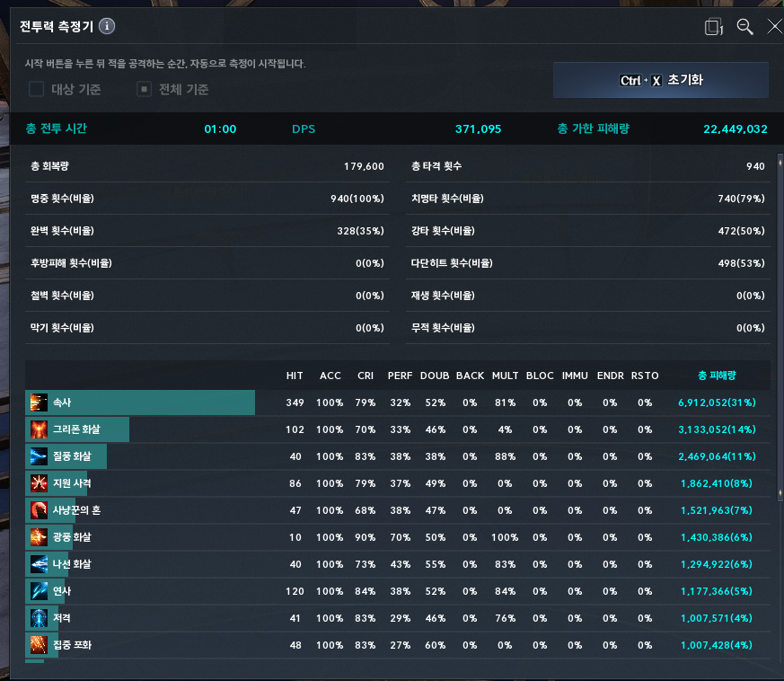Click the CRI column header

(x=366, y=375)
